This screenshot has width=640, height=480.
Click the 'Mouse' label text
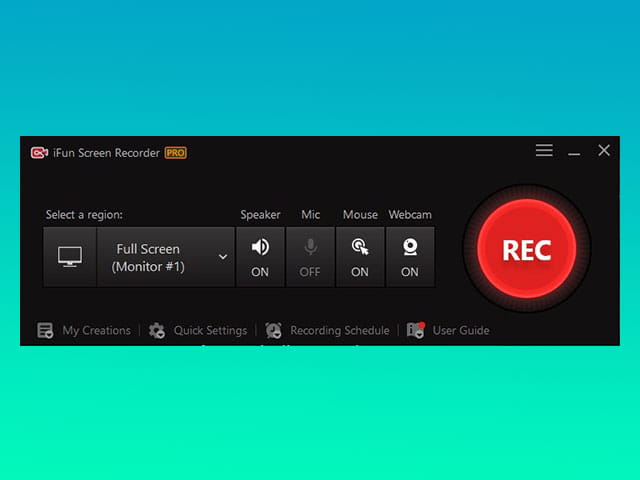click(360, 215)
